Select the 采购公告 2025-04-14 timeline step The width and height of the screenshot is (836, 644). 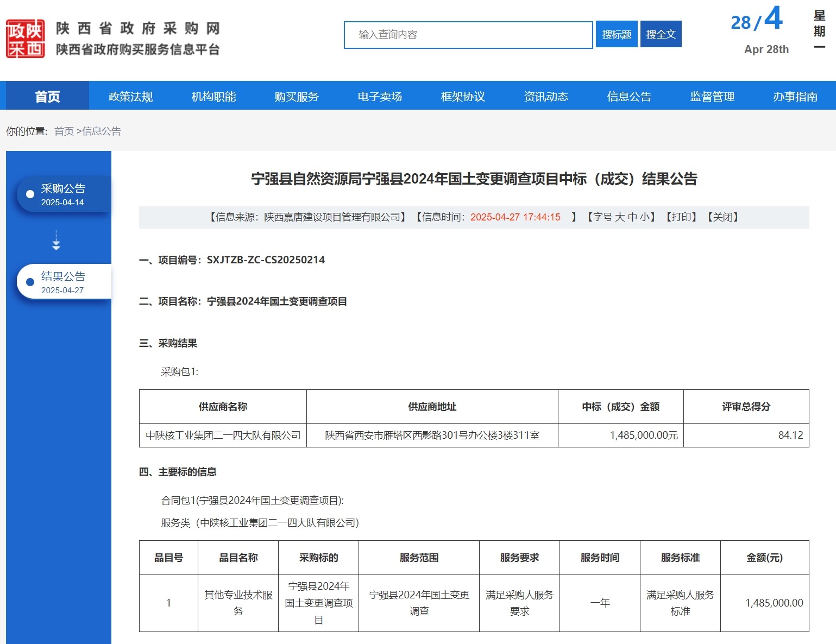63,194
